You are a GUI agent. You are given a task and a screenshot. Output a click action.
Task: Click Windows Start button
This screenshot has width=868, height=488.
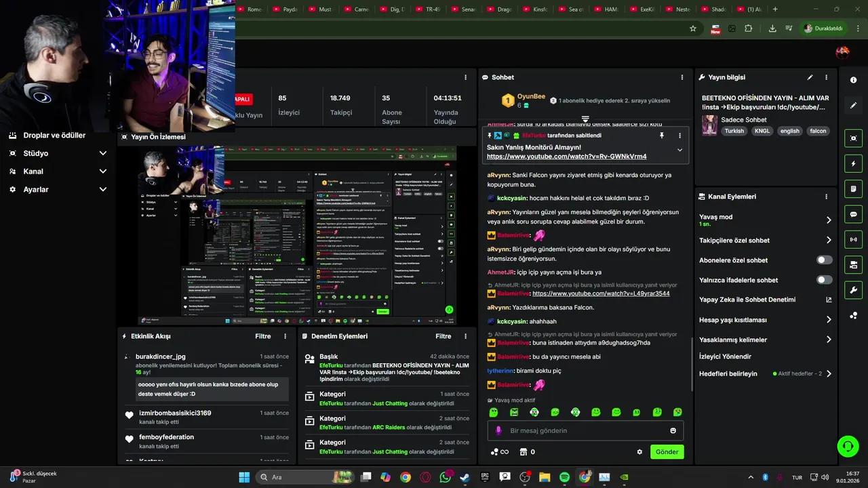pyautogui.click(x=244, y=477)
